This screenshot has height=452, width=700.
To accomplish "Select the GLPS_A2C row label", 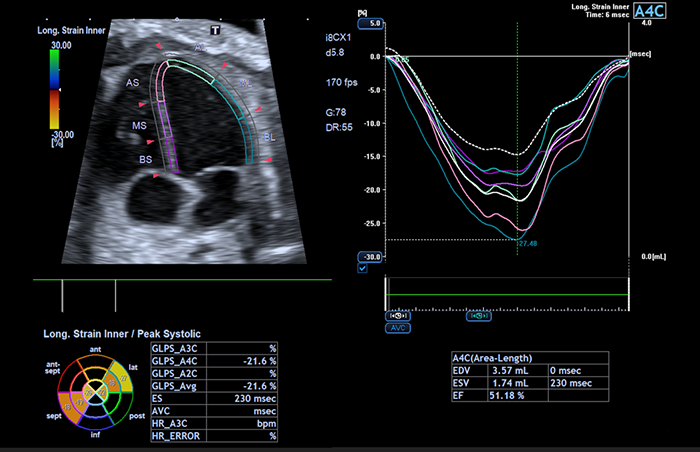I will click(x=175, y=373).
